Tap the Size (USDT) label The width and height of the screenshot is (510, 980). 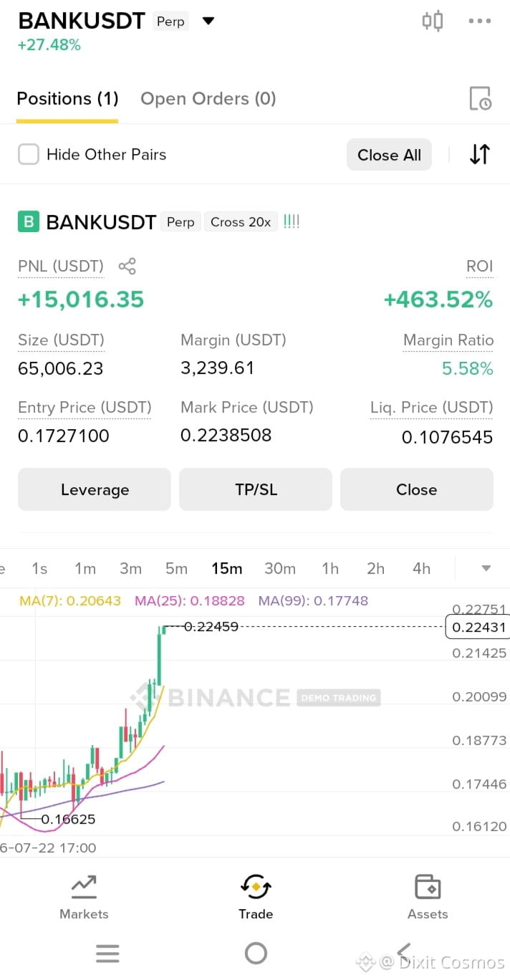click(61, 340)
